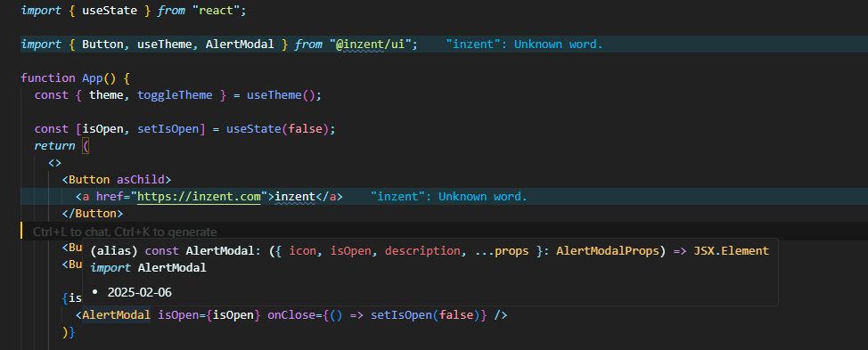The height and width of the screenshot is (350, 868).
Task: Click the "@inzent/ui" package string
Action: pyautogui.click(x=373, y=45)
